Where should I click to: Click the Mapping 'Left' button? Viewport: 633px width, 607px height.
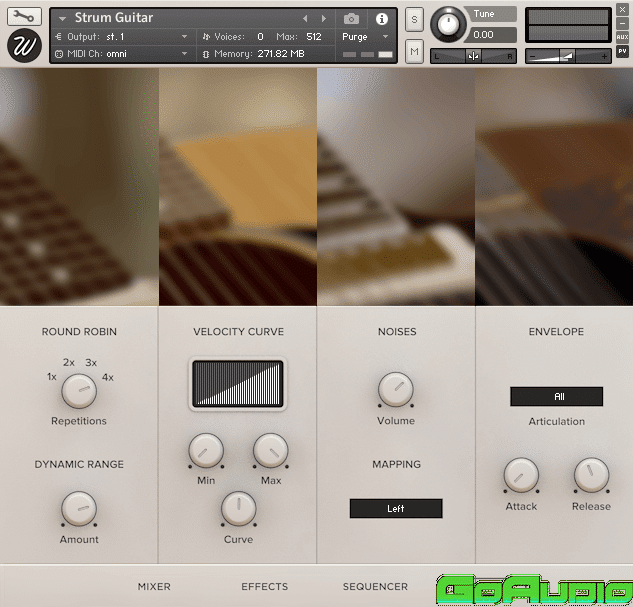pos(396,509)
